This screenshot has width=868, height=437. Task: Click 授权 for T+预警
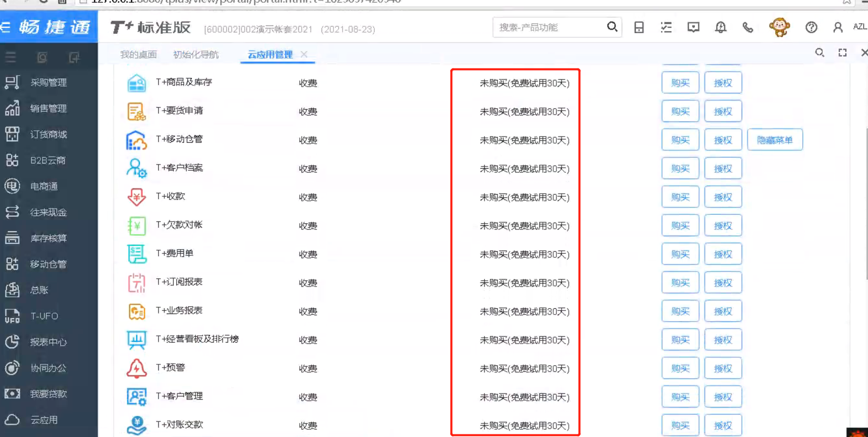click(x=723, y=368)
